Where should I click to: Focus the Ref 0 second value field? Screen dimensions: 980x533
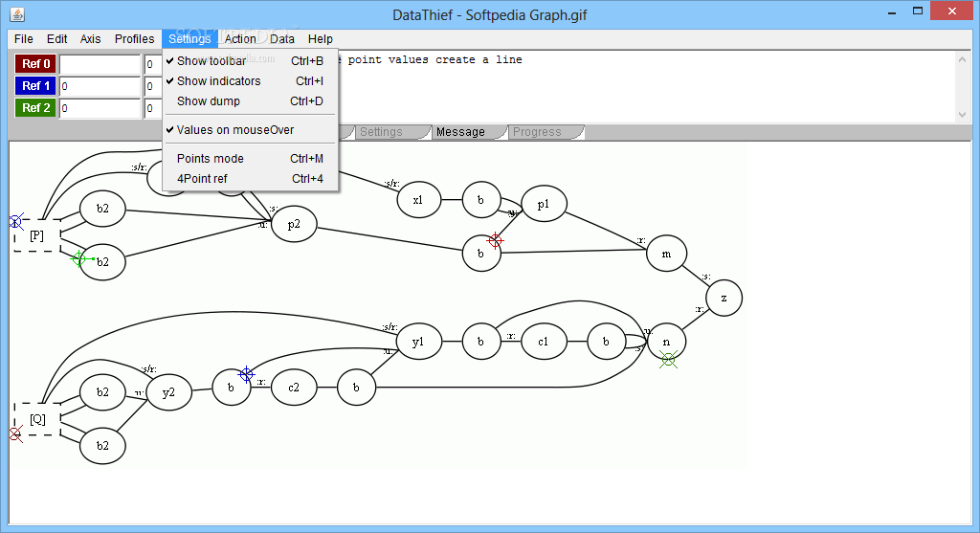click(153, 64)
